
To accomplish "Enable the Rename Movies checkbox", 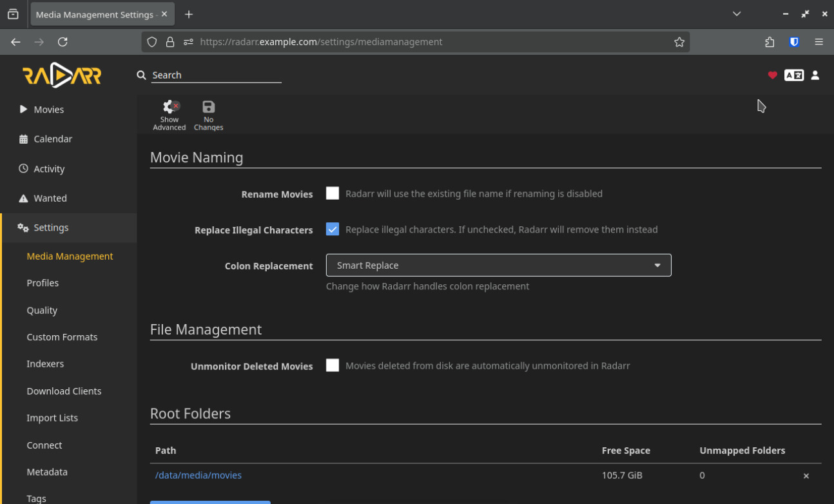I will click(x=333, y=193).
